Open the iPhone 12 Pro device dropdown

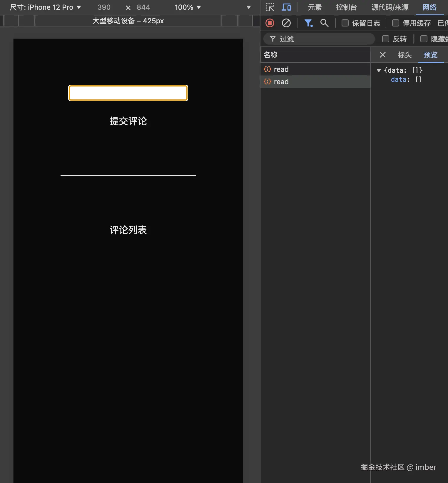click(x=46, y=7)
